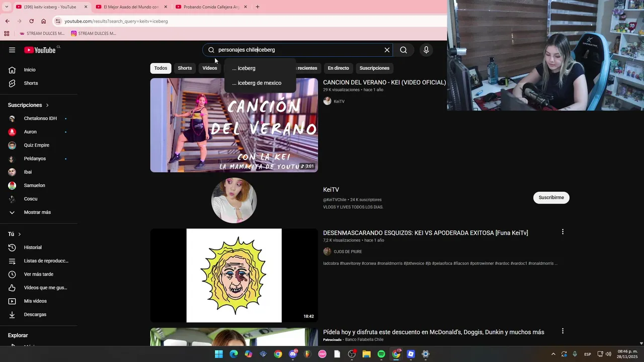This screenshot has width=644, height=362.
Task: Expand Mostrar más subscriptions
Action: (39, 212)
